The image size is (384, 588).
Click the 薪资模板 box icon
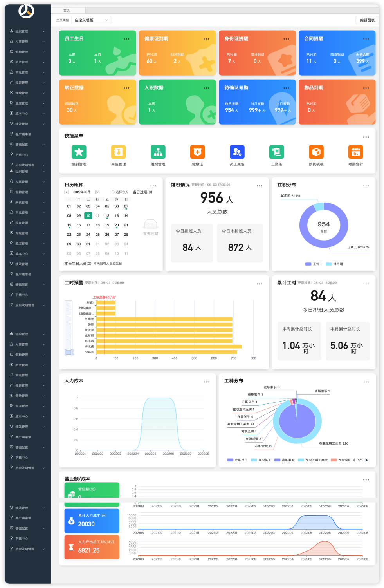tap(316, 152)
